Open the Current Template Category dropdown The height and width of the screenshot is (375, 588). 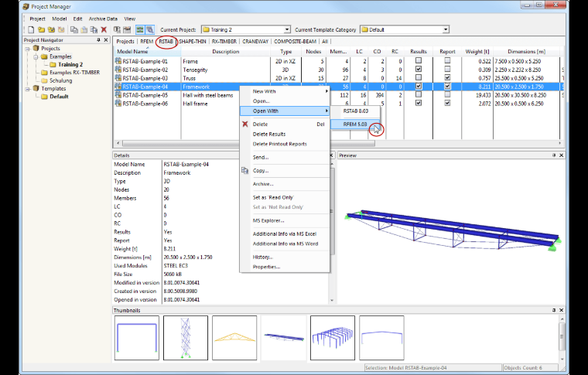(x=446, y=29)
